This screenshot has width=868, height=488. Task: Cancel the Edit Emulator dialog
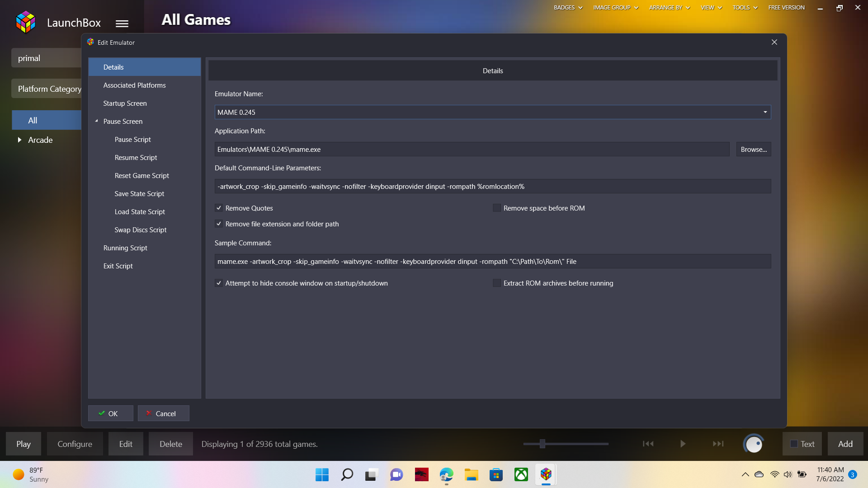point(164,413)
